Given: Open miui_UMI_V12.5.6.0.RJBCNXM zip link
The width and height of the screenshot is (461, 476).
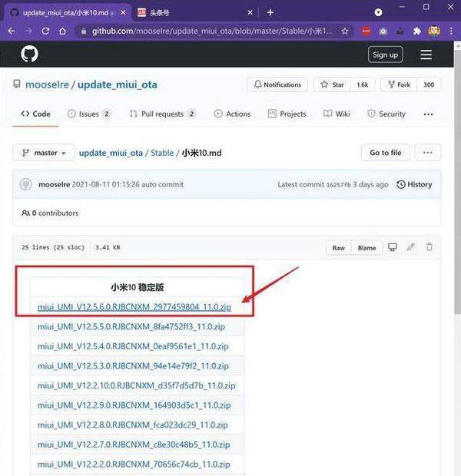Looking at the screenshot, I should tap(134, 307).
